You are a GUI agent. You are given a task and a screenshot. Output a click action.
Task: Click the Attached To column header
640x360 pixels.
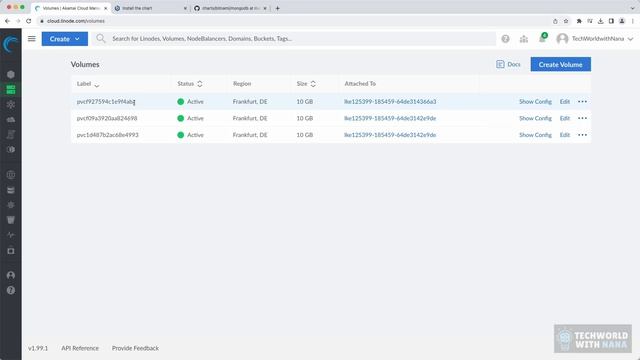click(360, 84)
